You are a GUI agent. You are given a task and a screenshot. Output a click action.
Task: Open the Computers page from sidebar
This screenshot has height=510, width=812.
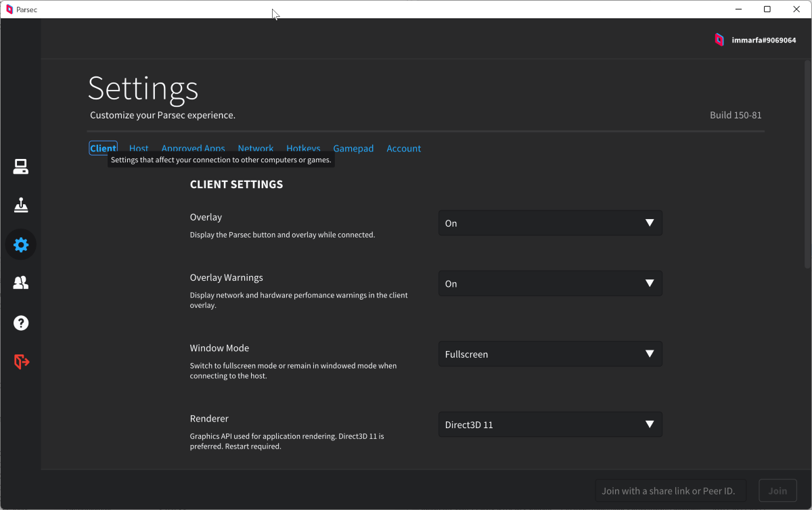coord(21,166)
